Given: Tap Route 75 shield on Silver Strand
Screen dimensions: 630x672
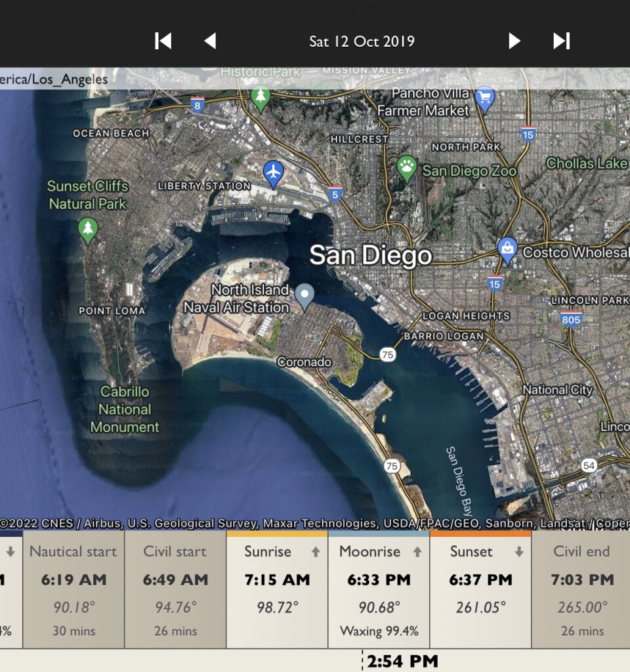Looking at the screenshot, I should point(392,466).
